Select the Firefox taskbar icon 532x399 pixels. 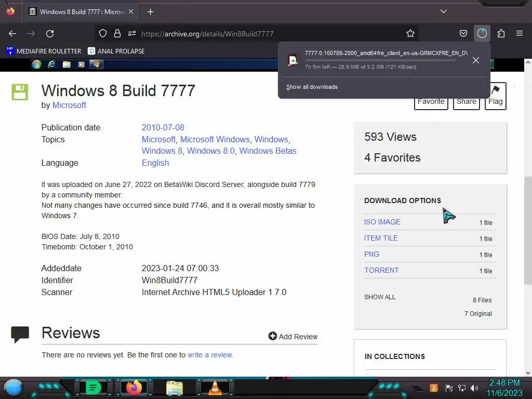tap(134, 388)
